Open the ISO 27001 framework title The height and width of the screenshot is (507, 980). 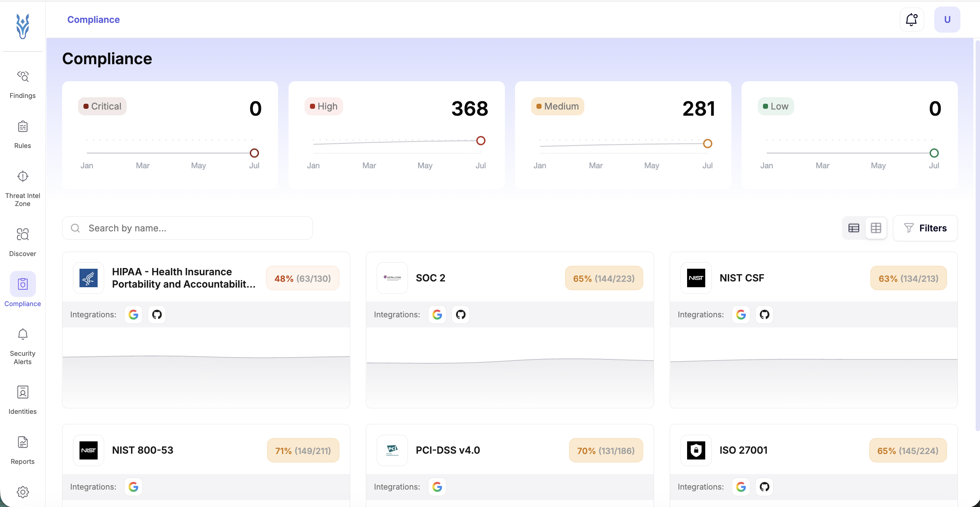tap(743, 450)
